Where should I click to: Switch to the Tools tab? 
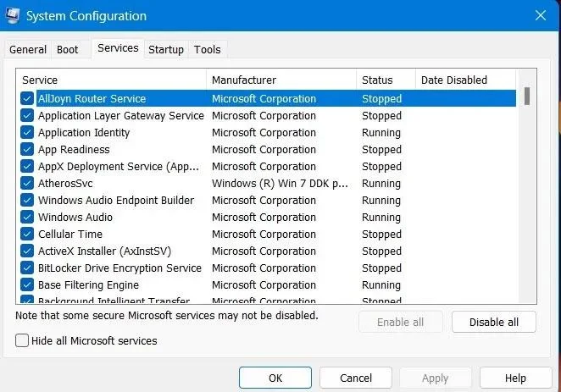(208, 49)
